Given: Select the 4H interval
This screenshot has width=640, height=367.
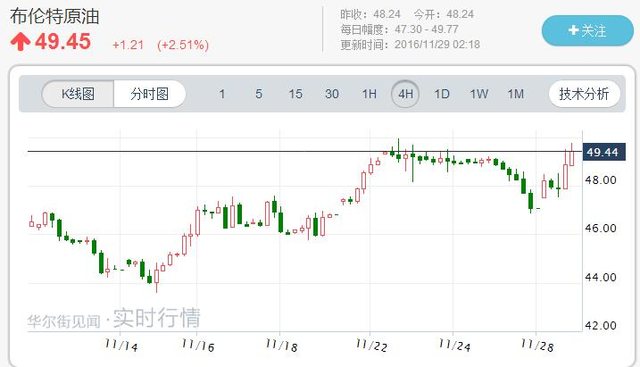Looking at the screenshot, I should pyautogui.click(x=405, y=94).
